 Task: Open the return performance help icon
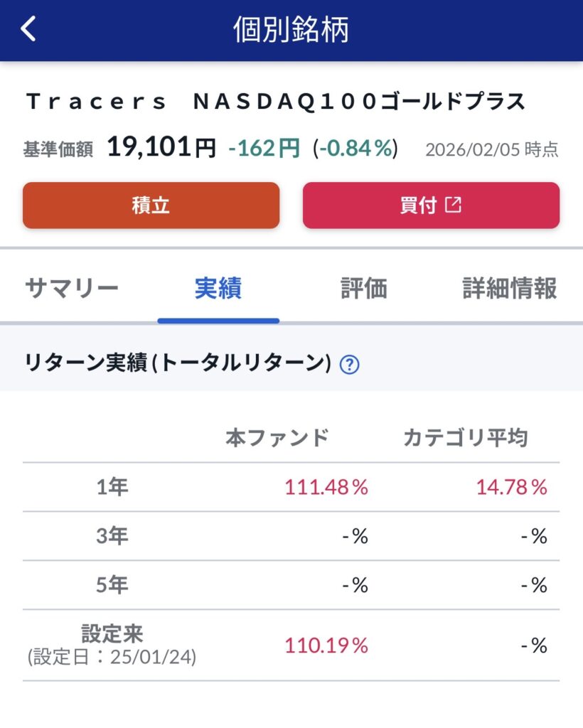pyautogui.click(x=349, y=365)
